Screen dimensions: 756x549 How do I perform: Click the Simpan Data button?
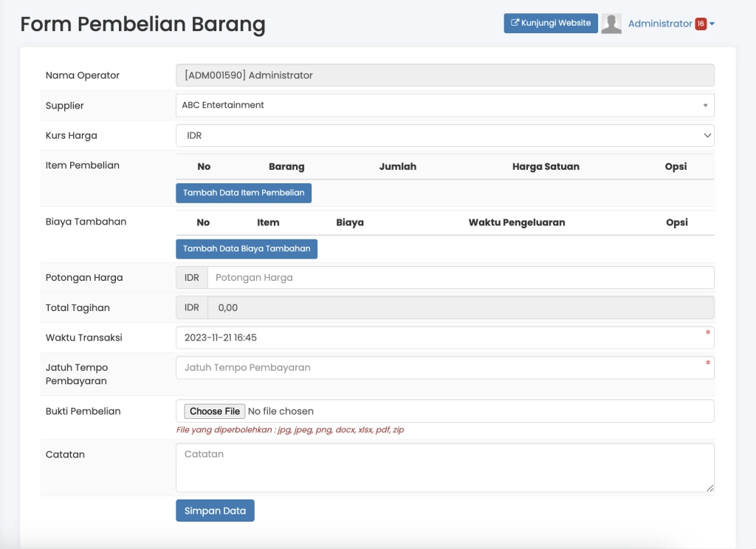215,511
